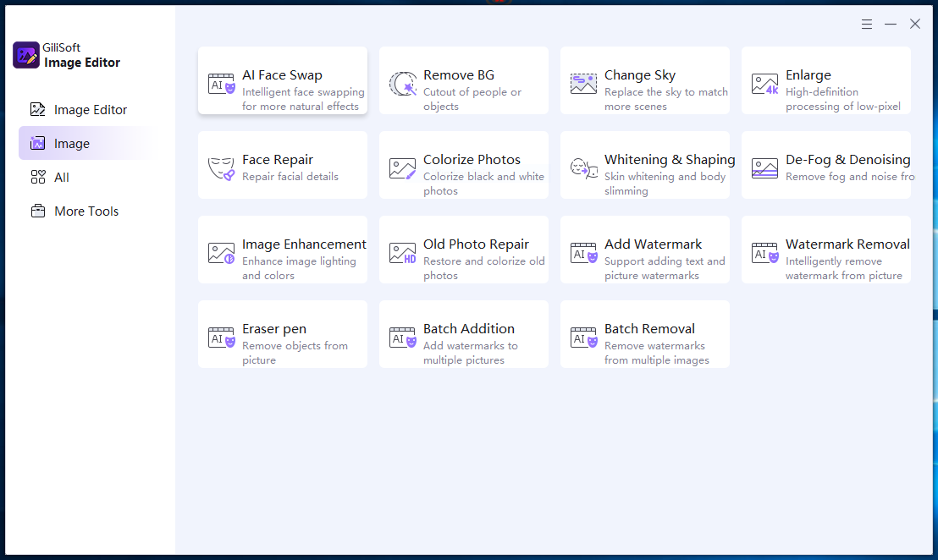Click the Enlarge 4K icon
The image size is (938, 560).
tap(764, 84)
